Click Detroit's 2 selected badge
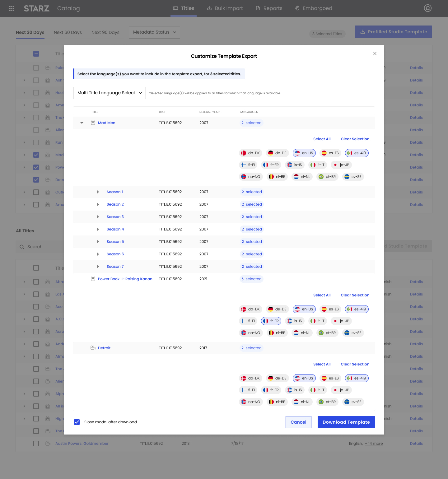 coord(251,348)
